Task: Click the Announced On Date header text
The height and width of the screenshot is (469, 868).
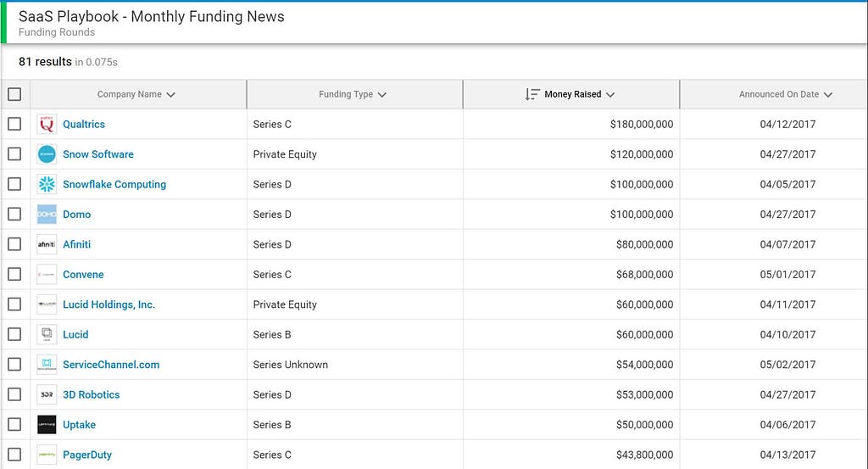Action: point(779,94)
